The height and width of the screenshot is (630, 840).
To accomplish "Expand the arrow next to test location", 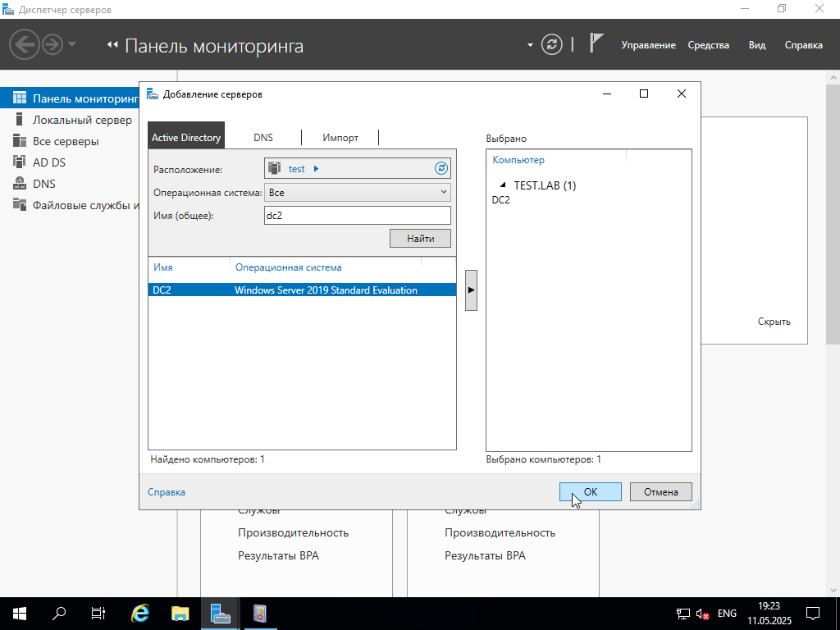I will pos(316,169).
